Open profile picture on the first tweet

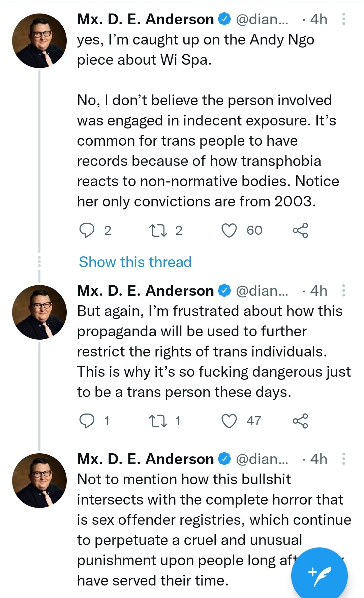click(39, 41)
